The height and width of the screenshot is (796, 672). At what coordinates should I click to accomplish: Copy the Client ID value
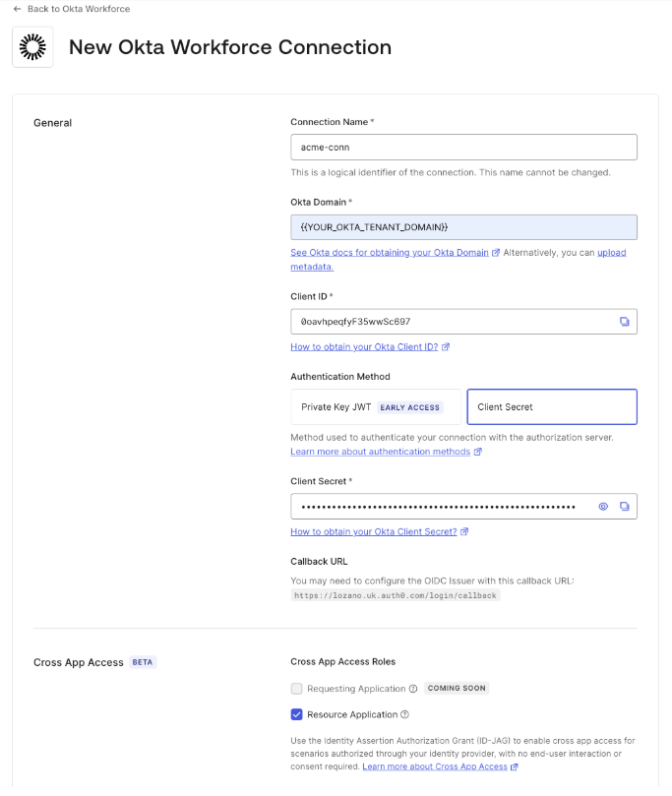[x=625, y=322]
